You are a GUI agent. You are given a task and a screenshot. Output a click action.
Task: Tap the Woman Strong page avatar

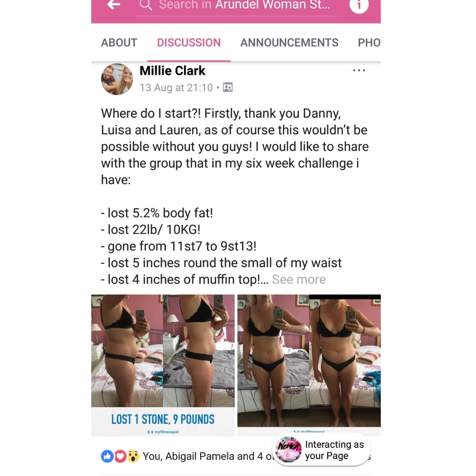[288, 450]
